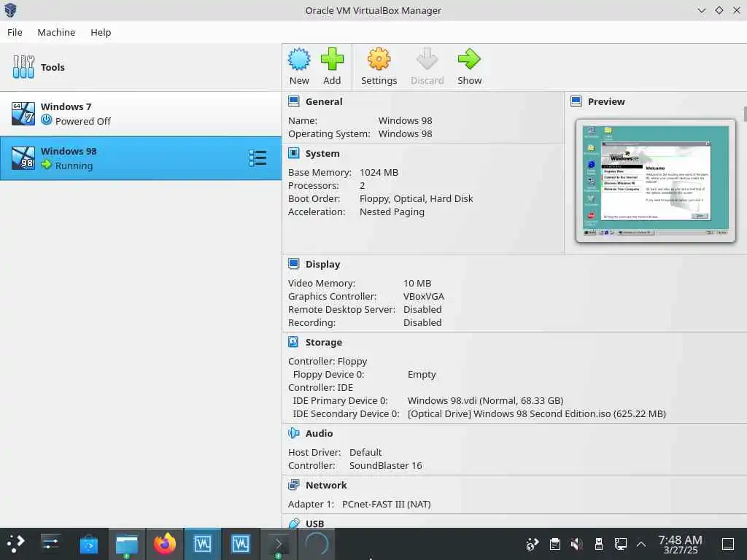This screenshot has height=560, width=747.
Task: Click the Display section header icon
Action: 294,264
